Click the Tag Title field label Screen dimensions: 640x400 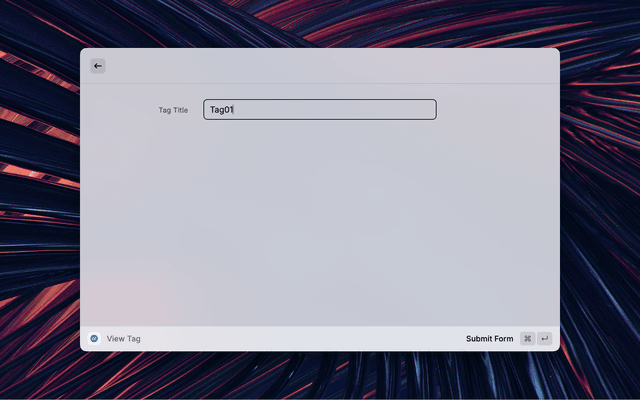[x=173, y=110]
